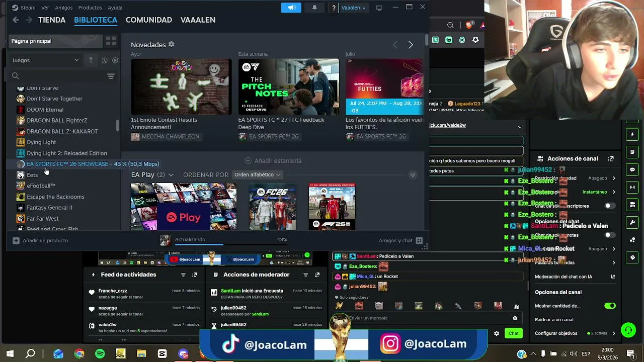The height and width of the screenshot is (362, 644).
Task: Open VAAALEN profile tab
Action: click(198, 20)
